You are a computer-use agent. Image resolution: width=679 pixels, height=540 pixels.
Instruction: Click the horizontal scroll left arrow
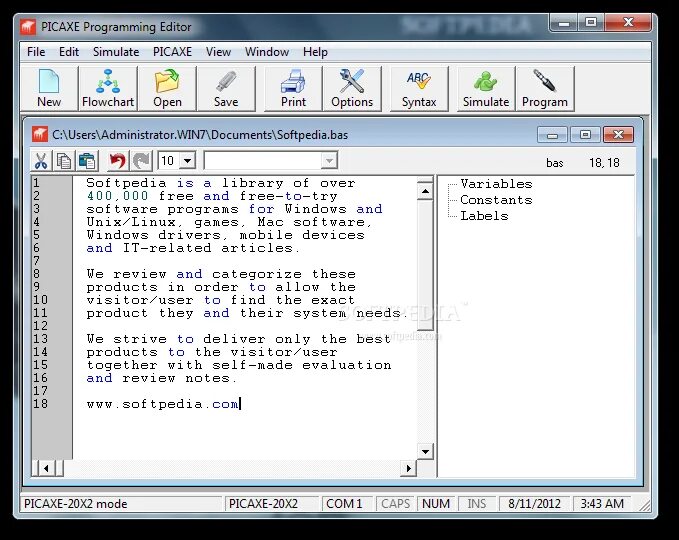[x=46, y=468]
